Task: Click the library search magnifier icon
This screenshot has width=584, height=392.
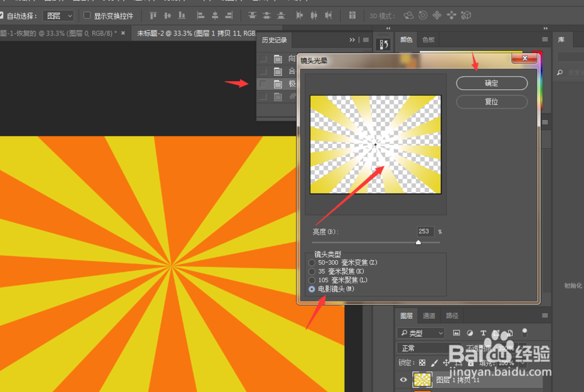Action: [x=560, y=72]
